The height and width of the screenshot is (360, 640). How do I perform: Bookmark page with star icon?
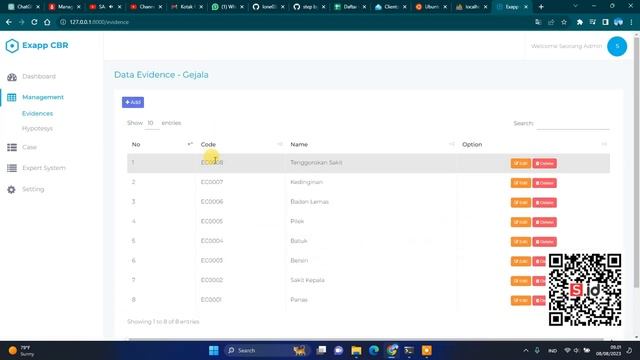(564, 22)
